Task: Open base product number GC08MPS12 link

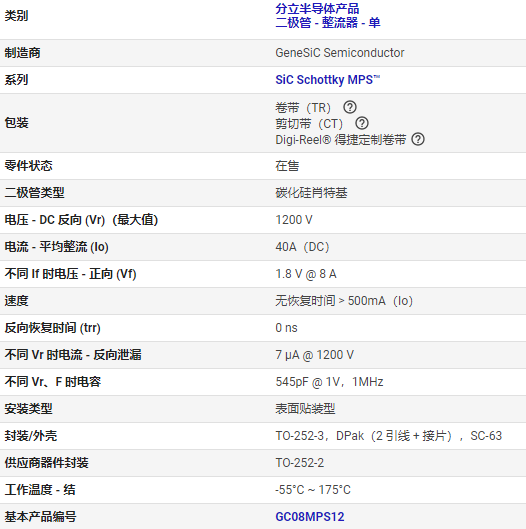Action: pos(310,517)
